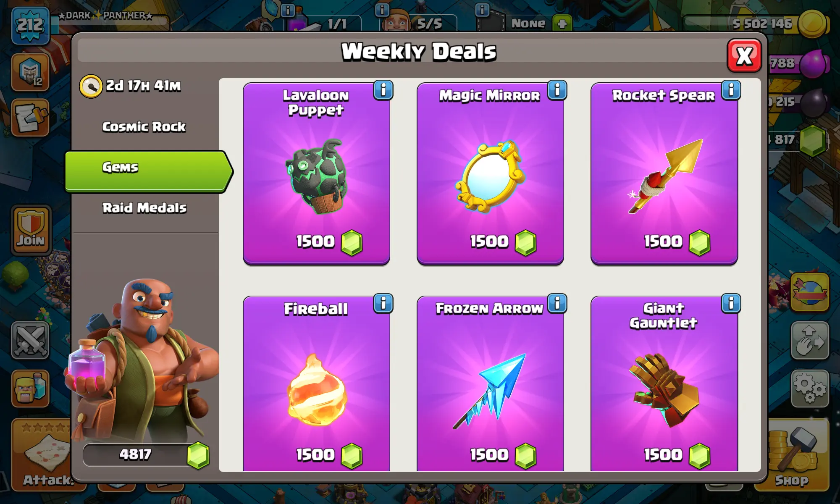Screen dimensions: 840x504
Task: Select the Frozen Arrow deal card
Action: (490, 384)
